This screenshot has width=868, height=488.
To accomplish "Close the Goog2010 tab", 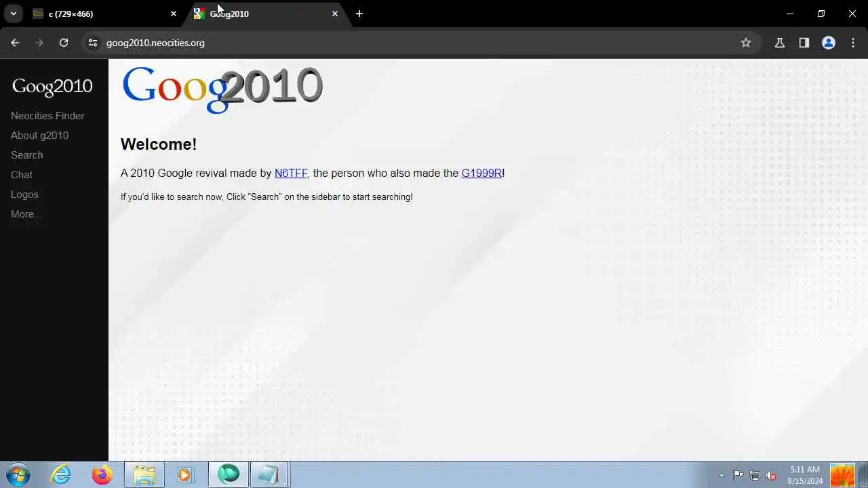I will [335, 14].
